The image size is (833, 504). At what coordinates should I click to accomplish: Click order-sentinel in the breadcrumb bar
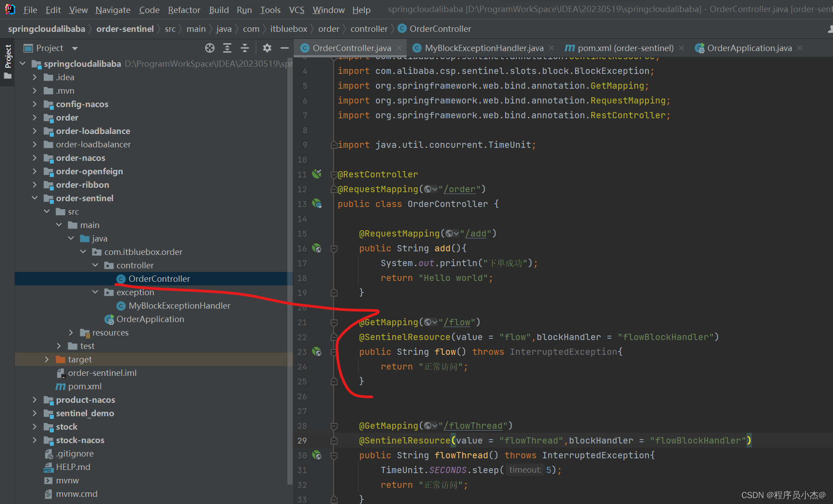[x=125, y=29]
